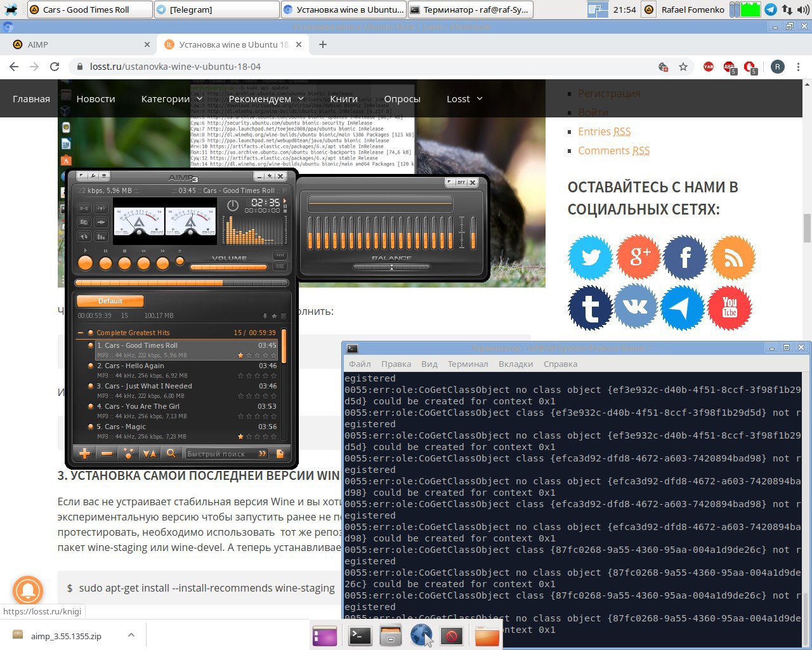Image resolution: width=812 pixels, height=650 pixels.
Task: Seek in AIMP track progress bar
Action: click(x=181, y=283)
